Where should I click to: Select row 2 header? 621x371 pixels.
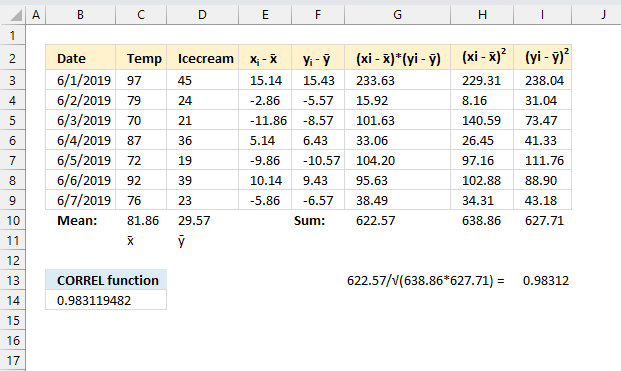(13, 58)
